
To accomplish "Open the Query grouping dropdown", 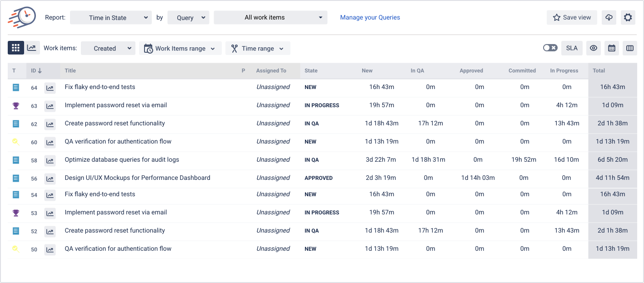I will click(x=188, y=18).
